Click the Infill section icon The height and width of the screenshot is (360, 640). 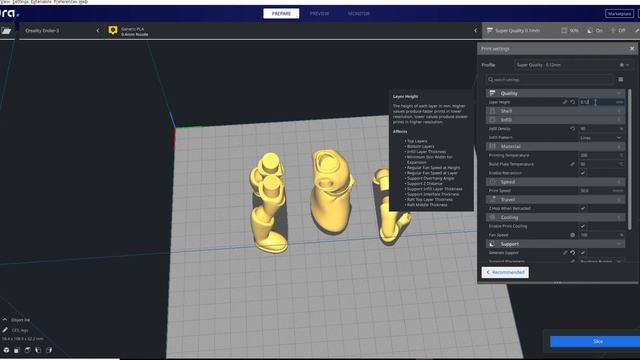point(492,120)
